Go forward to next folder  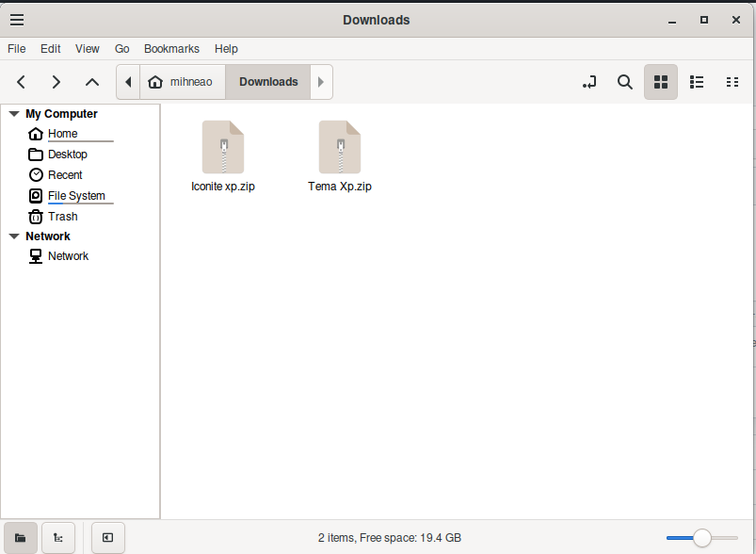(x=56, y=82)
